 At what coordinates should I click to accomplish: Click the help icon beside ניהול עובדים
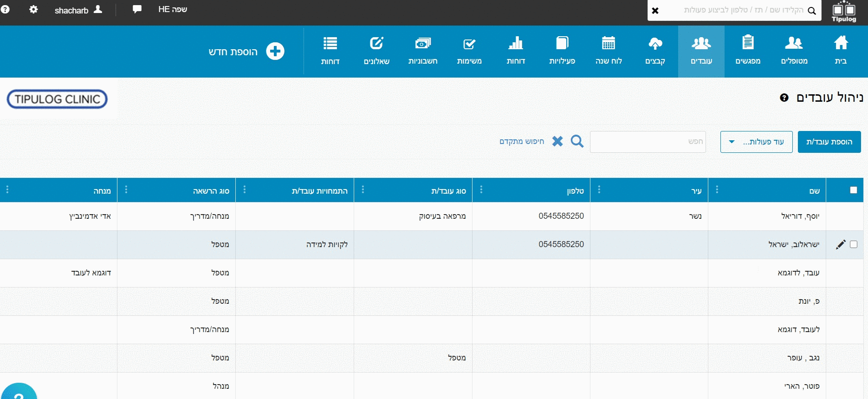click(x=784, y=98)
